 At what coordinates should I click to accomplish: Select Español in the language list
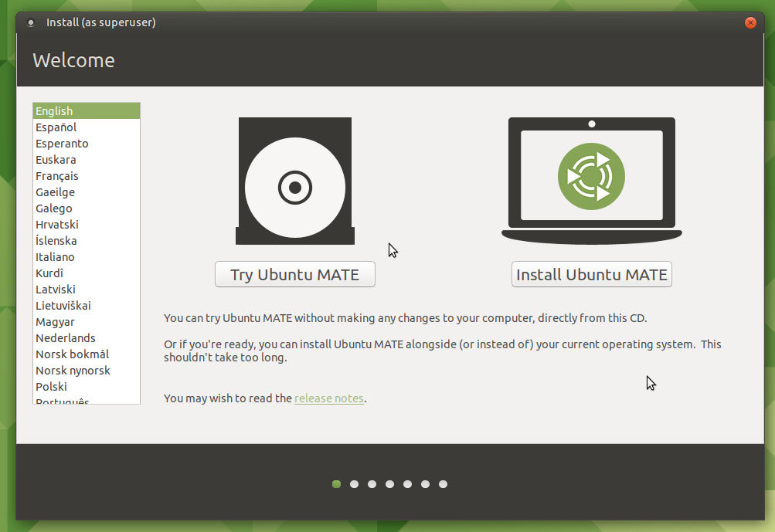[87, 127]
